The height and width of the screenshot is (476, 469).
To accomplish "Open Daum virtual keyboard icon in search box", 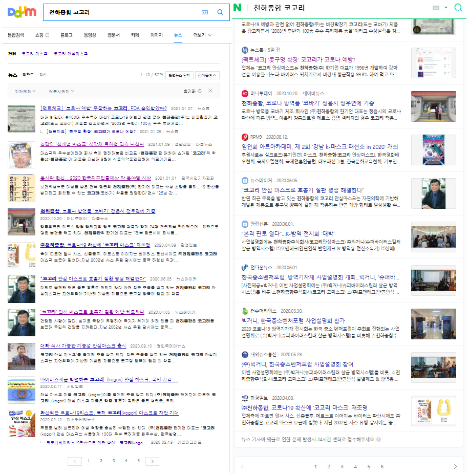I will click(x=205, y=12).
